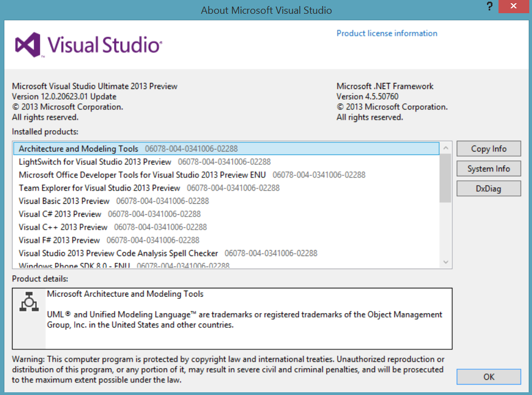The width and height of the screenshot is (532, 395).
Task: Click the Product details label
Action: tap(40, 279)
